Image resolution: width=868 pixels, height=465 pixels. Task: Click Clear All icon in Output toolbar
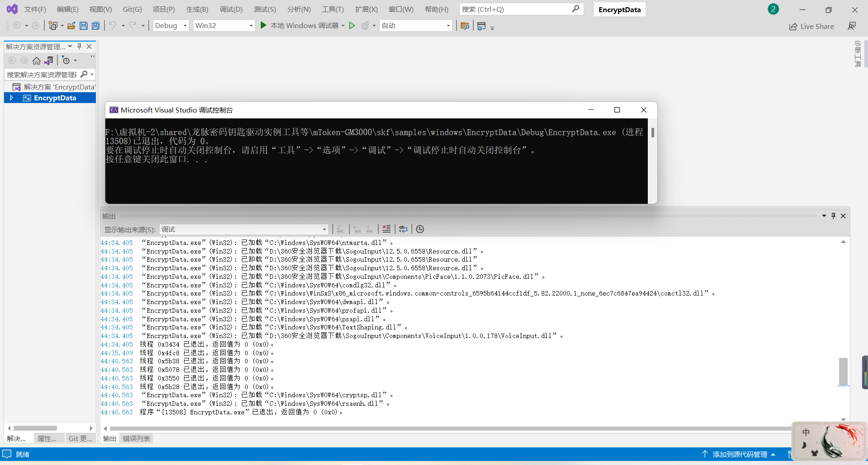pyautogui.click(x=387, y=229)
